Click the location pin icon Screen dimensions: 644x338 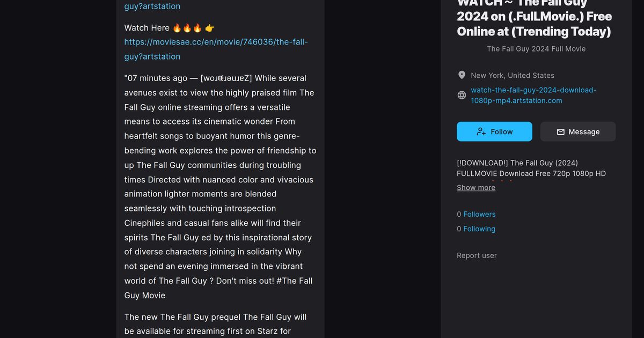click(x=462, y=75)
